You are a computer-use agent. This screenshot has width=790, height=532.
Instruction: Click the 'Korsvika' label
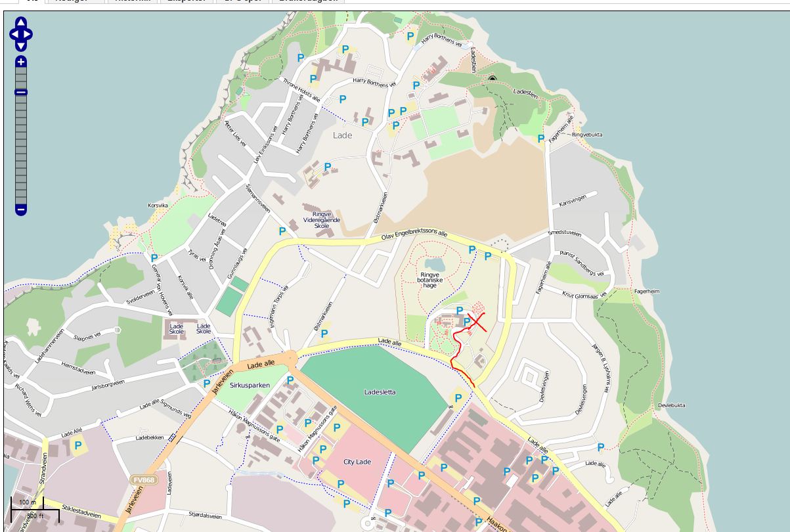(x=158, y=206)
